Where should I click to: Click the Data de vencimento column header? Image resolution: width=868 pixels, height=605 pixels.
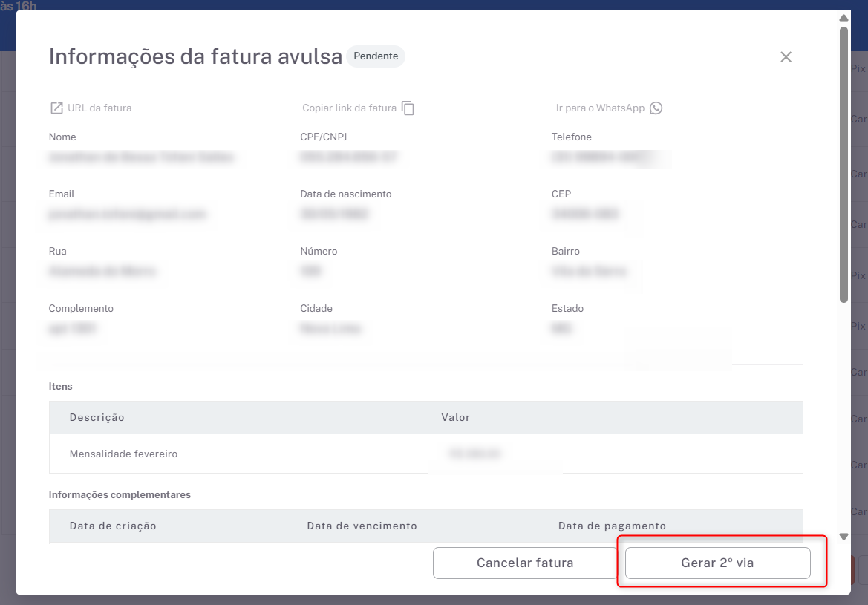pos(362,526)
